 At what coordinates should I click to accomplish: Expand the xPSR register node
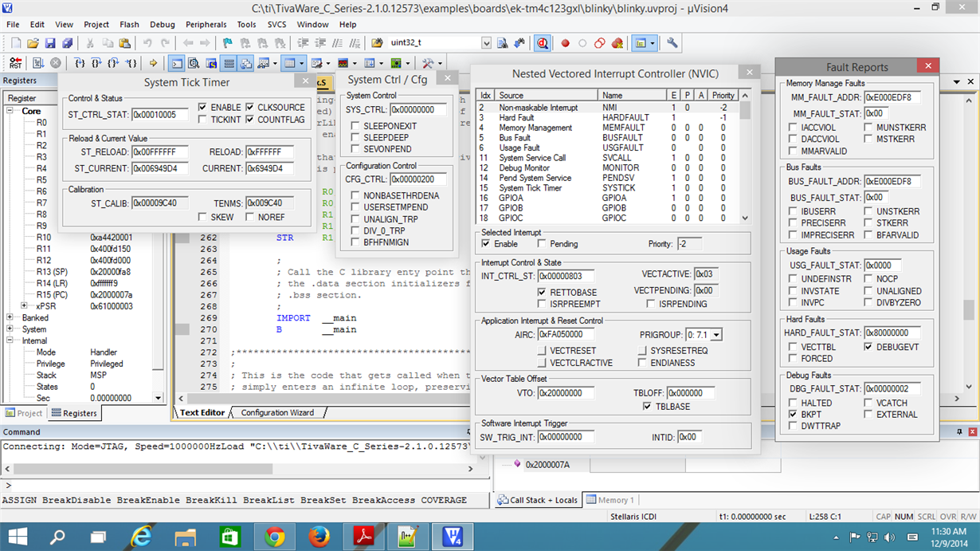(x=24, y=305)
